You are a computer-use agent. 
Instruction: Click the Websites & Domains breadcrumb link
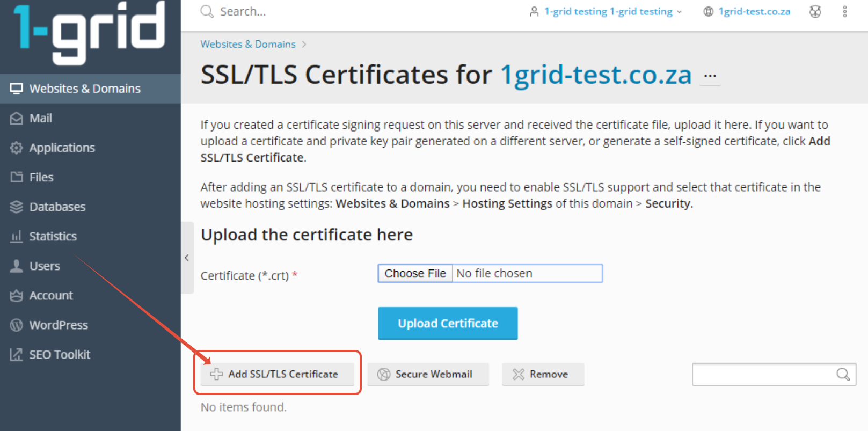click(248, 44)
